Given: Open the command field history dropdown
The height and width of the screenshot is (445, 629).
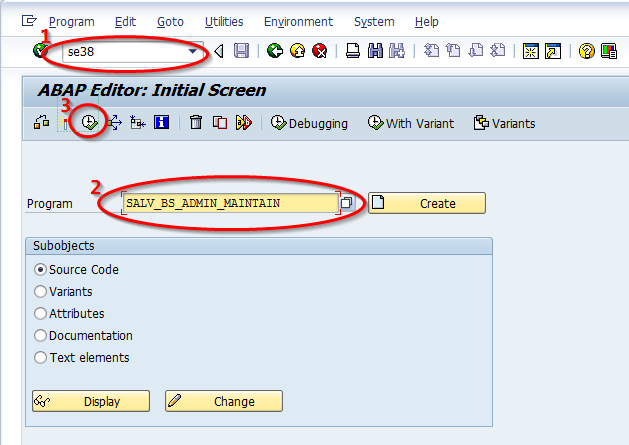Looking at the screenshot, I should [x=193, y=51].
